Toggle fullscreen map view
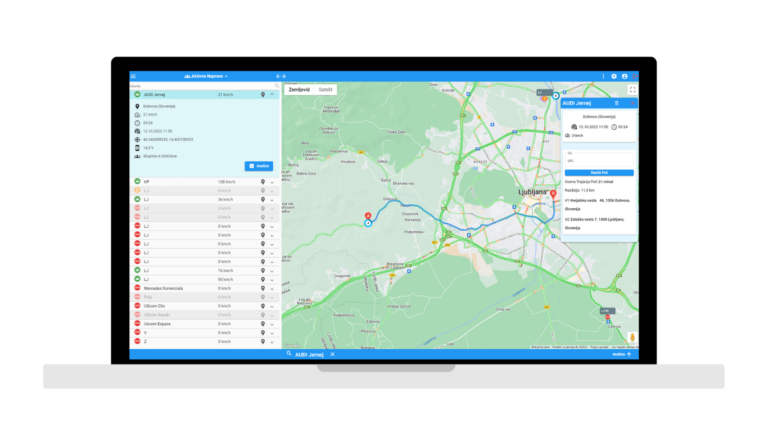 tap(631, 90)
